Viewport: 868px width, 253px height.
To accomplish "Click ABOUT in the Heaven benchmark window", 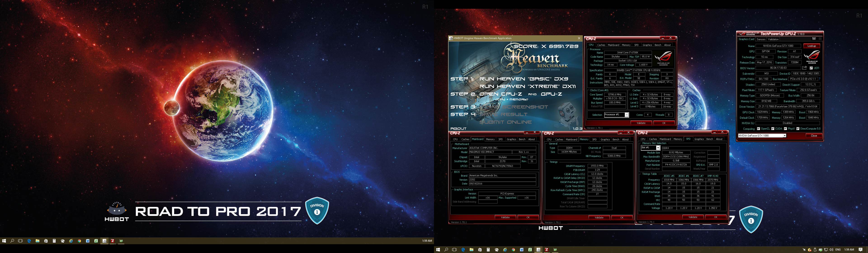I will pyautogui.click(x=458, y=128).
